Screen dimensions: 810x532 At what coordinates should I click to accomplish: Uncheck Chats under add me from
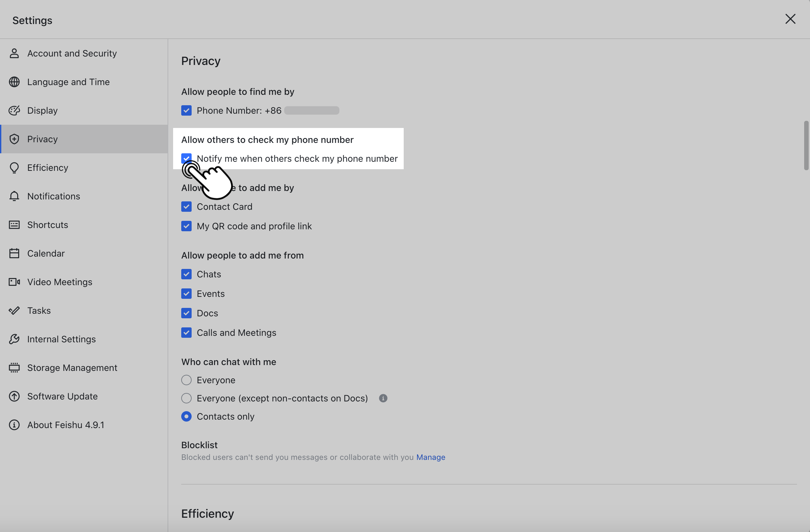click(186, 274)
